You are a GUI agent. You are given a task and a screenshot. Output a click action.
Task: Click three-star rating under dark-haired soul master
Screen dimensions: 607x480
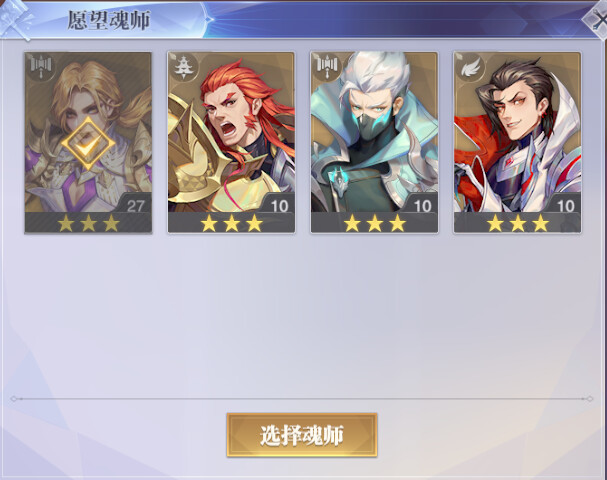pyautogui.click(x=518, y=223)
